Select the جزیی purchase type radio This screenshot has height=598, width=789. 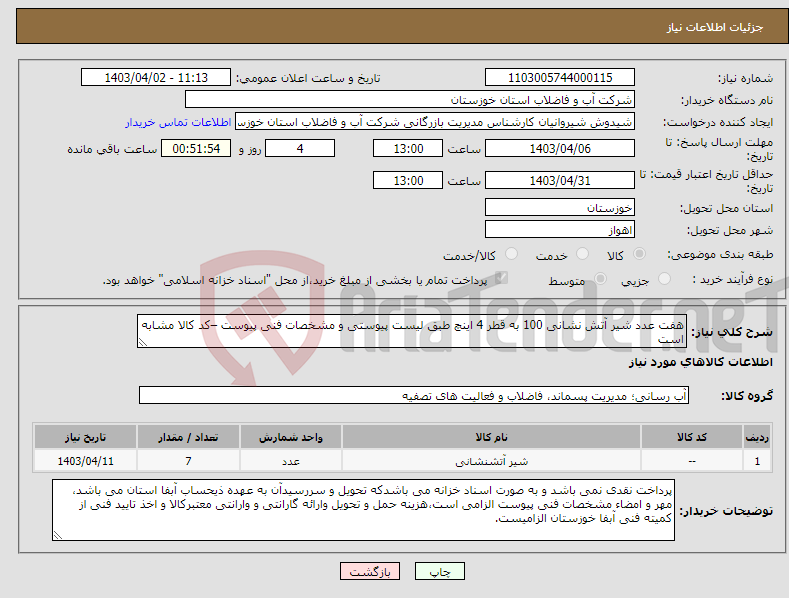pos(664,278)
